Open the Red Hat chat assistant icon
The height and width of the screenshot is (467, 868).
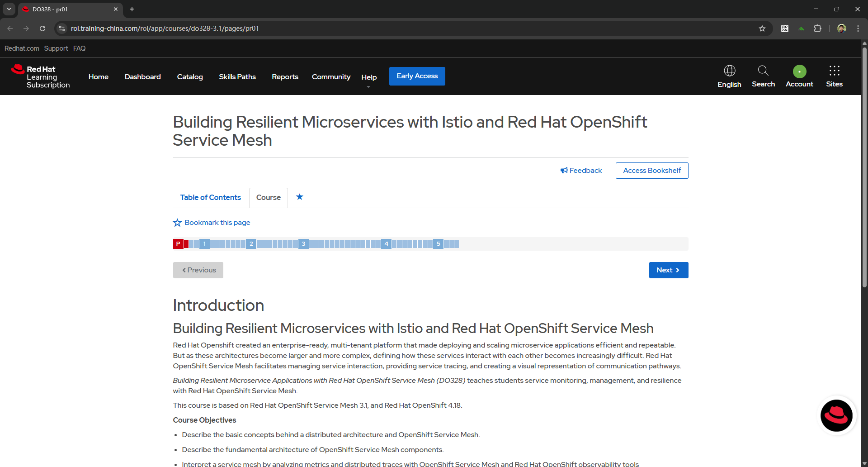click(x=836, y=415)
